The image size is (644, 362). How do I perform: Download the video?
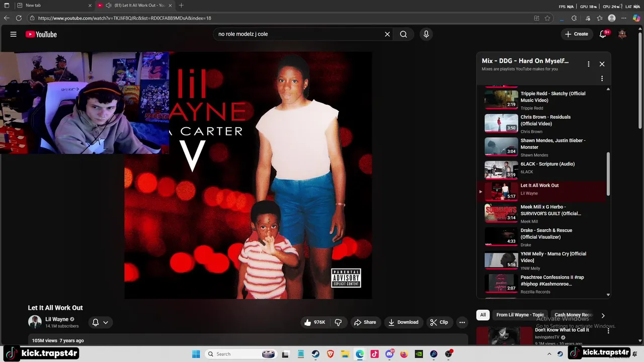[x=404, y=322]
